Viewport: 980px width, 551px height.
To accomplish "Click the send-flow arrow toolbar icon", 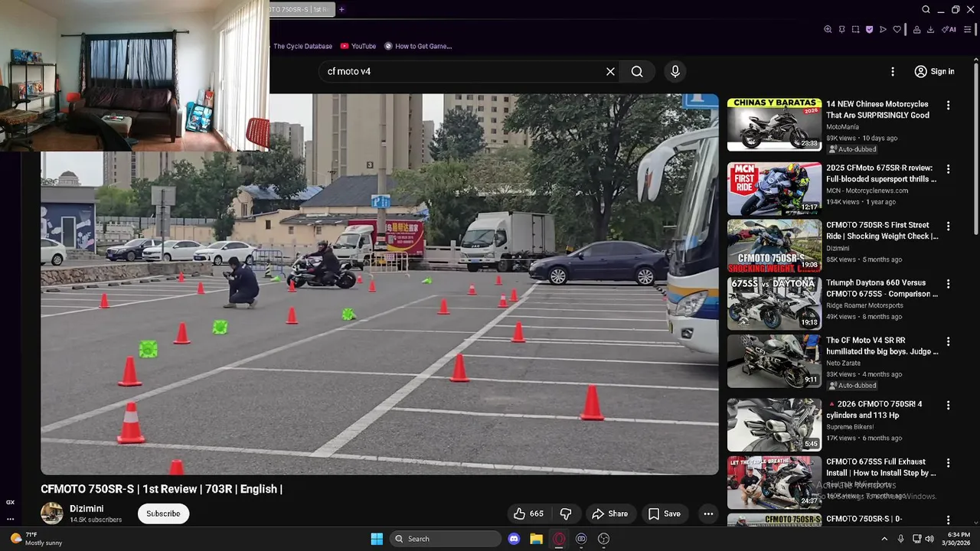I will tap(883, 29).
